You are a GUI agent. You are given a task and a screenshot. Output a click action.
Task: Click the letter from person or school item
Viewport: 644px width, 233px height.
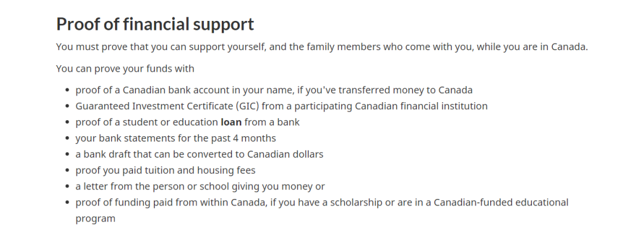(200, 186)
